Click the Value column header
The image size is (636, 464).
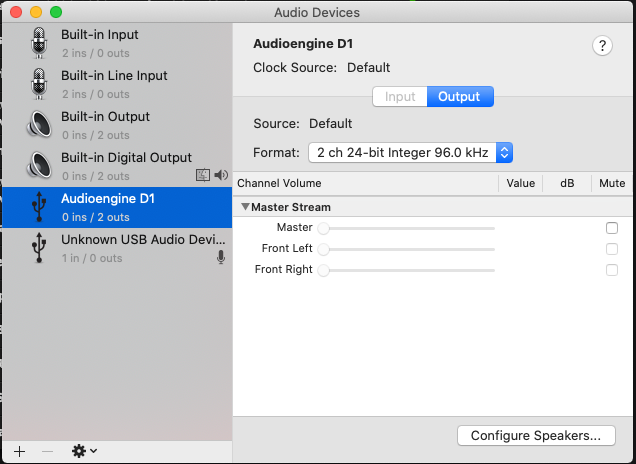pos(520,183)
